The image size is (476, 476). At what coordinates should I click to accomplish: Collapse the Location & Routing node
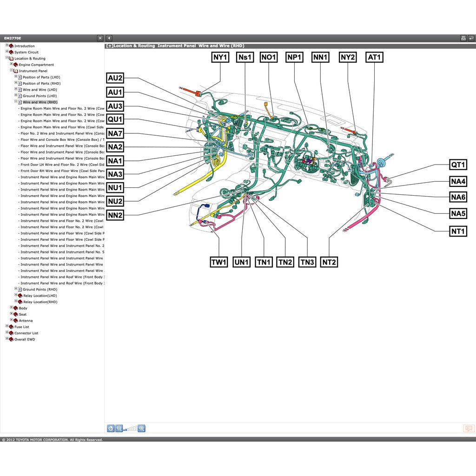coord(7,58)
